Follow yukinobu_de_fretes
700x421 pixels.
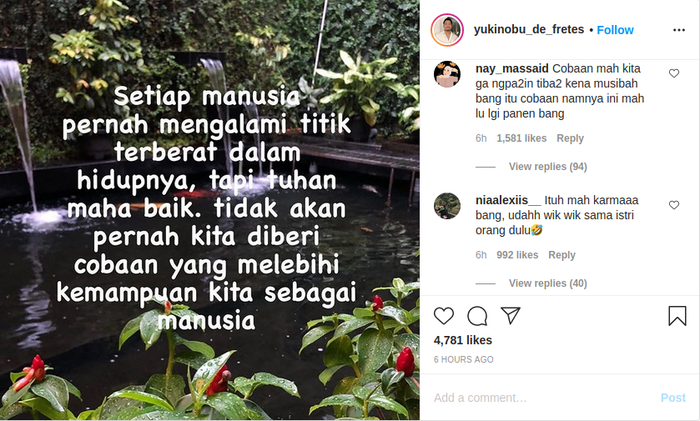[x=615, y=30]
